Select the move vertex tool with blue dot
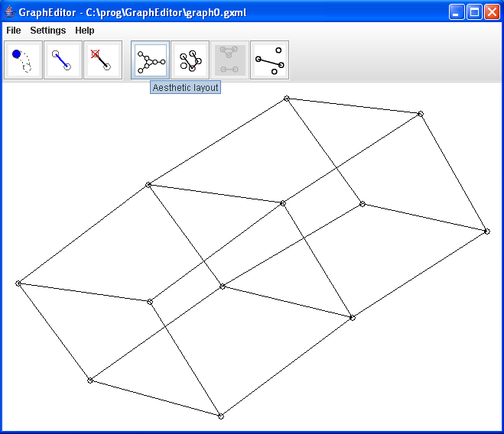Image resolution: width=504 pixels, height=434 pixels. click(x=23, y=60)
